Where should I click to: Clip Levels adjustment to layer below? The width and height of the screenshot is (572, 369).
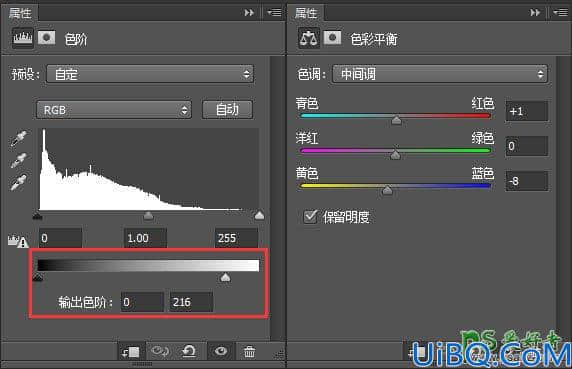131,352
